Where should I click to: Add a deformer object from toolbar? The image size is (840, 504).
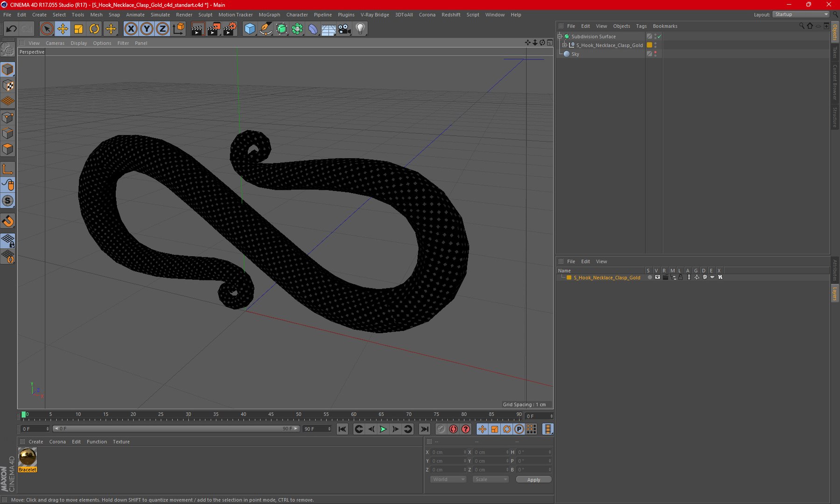[x=313, y=29]
